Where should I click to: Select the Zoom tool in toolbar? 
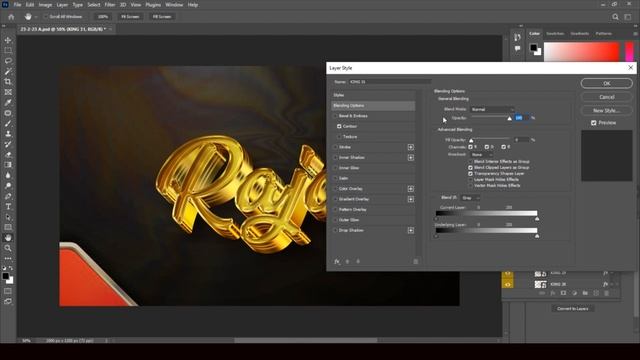8,248
